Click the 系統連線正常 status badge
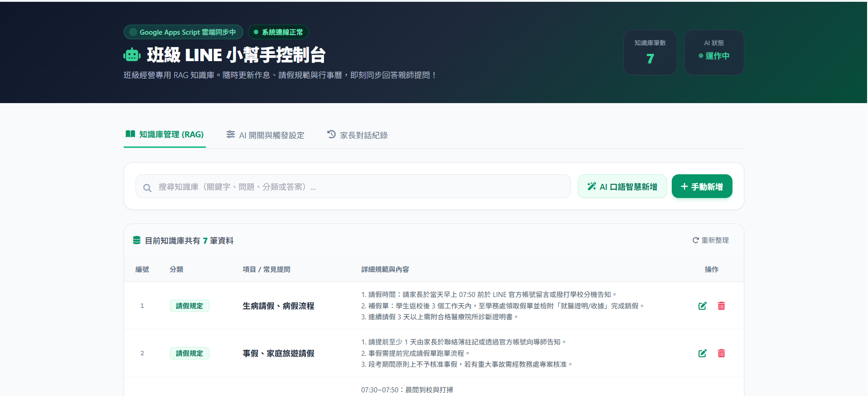The image size is (868, 396). (x=278, y=32)
